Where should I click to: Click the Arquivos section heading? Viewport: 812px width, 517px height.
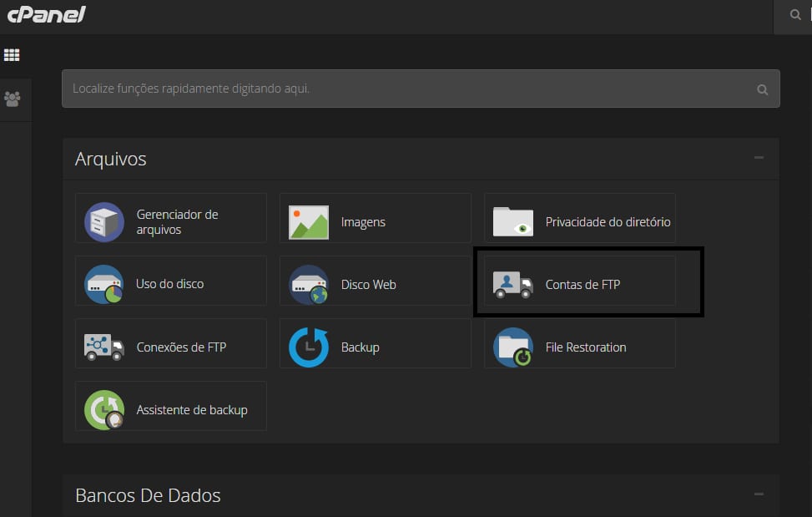111,159
